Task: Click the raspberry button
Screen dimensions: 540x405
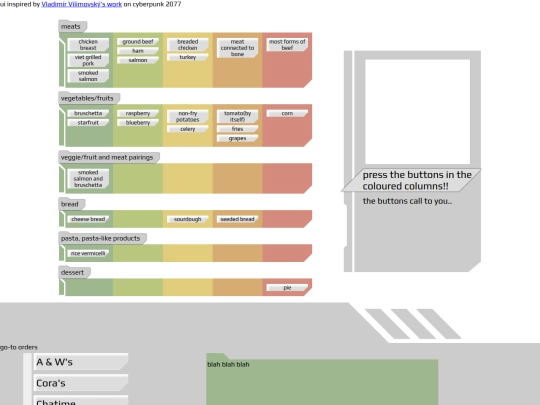Action: click(138, 113)
